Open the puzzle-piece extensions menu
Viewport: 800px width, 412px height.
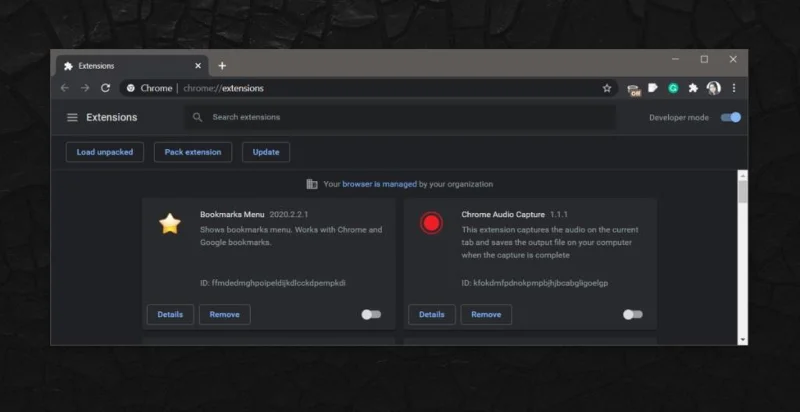pyautogui.click(x=693, y=88)
